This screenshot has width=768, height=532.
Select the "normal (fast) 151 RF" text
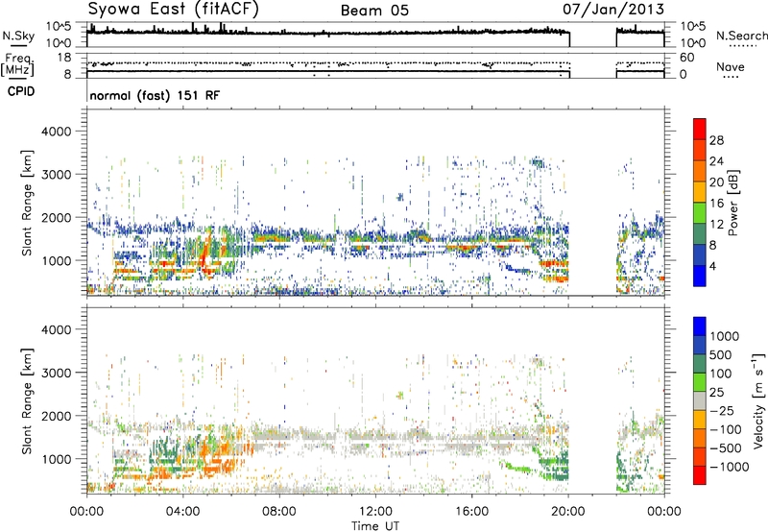155,95
